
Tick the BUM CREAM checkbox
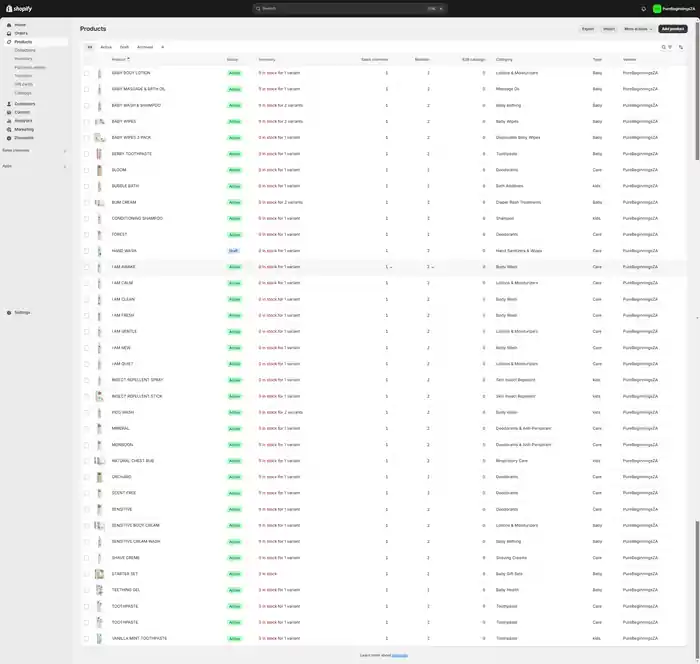[87, 203]
